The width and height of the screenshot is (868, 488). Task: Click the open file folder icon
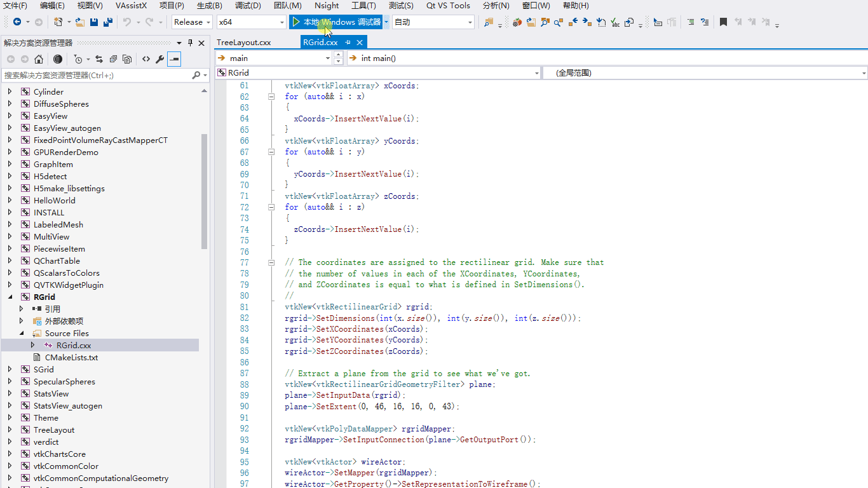(x=80, y=22)
